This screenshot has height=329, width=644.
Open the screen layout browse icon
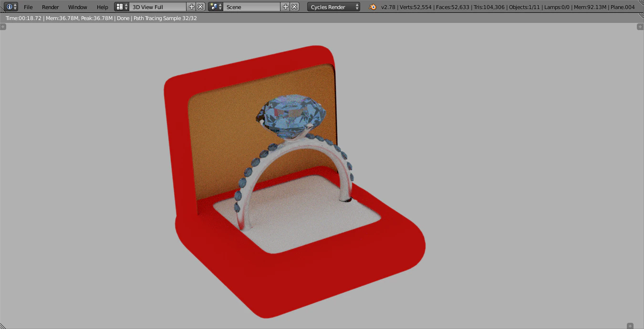click(x=122, y=7)
